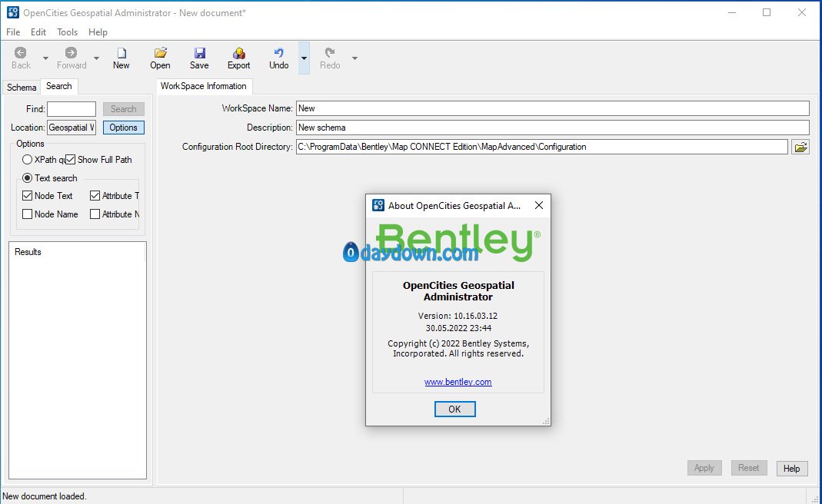Toggle the Show Full Path checkbox
822x504 pixels.
coord(70,159)
